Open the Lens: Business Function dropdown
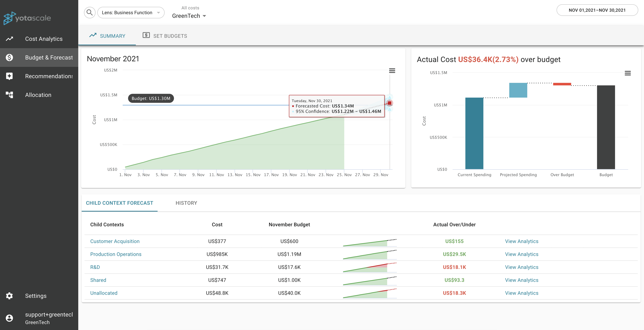This screenshot has width=644, height=330. 131,12
